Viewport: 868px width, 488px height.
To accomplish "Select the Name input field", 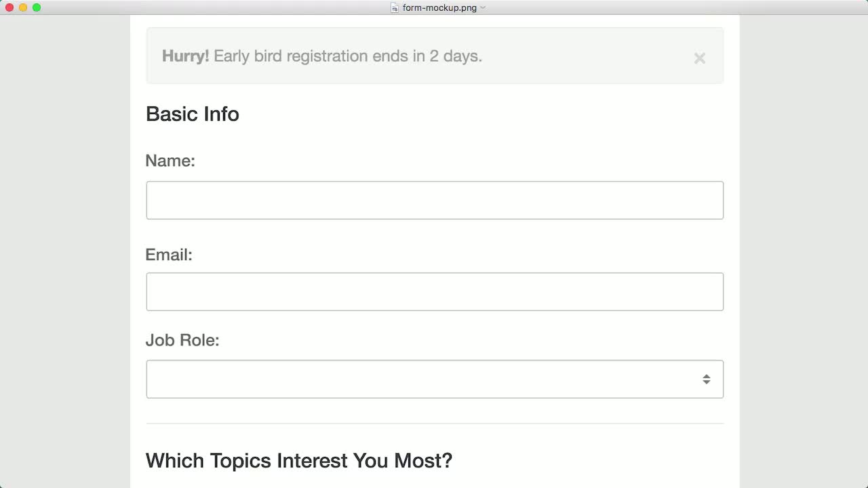I will (x=434, y=200).
